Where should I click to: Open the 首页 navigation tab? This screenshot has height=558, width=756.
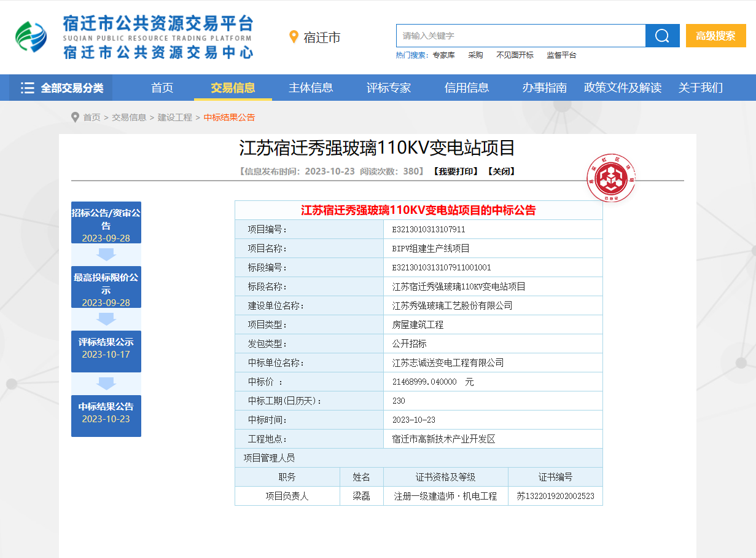[162, 88]
